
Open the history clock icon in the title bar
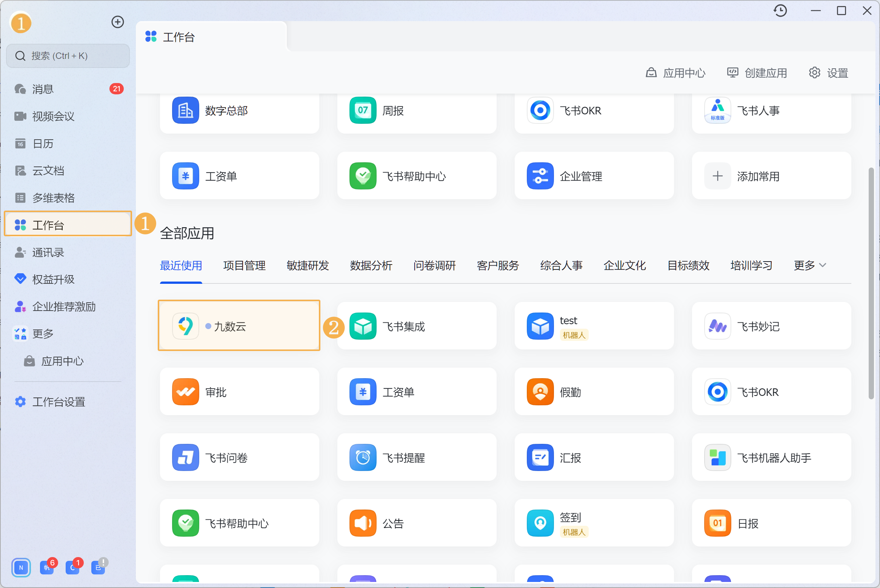click(x=780, y=11)
